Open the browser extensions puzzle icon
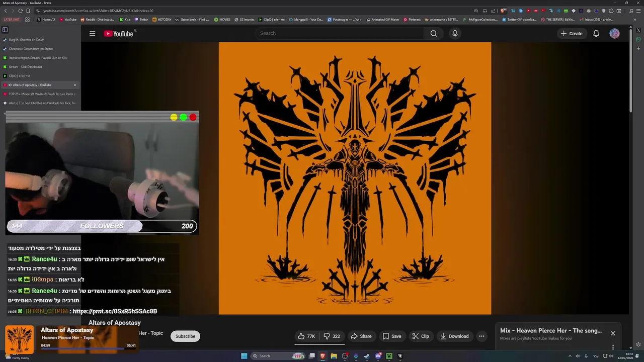Image resolution: width=644 pixels, height=362 pixels. click(x=611, y=11)
